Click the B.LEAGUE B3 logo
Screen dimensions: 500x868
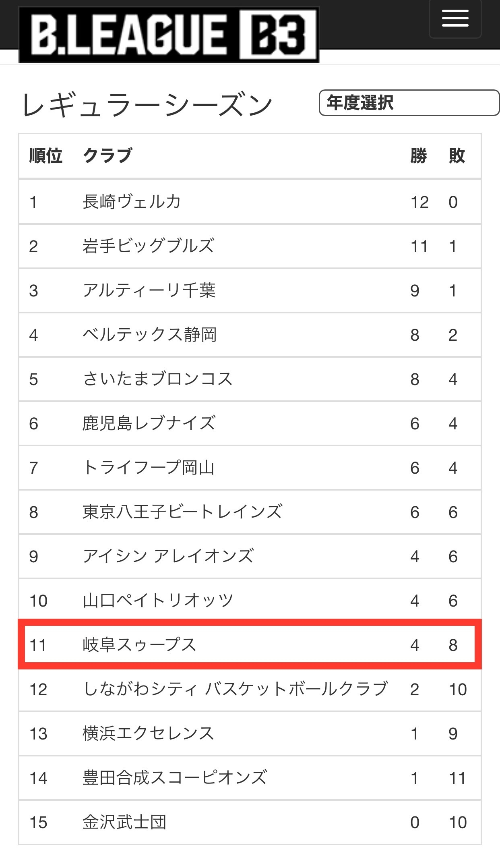click(x=169, y=35)
